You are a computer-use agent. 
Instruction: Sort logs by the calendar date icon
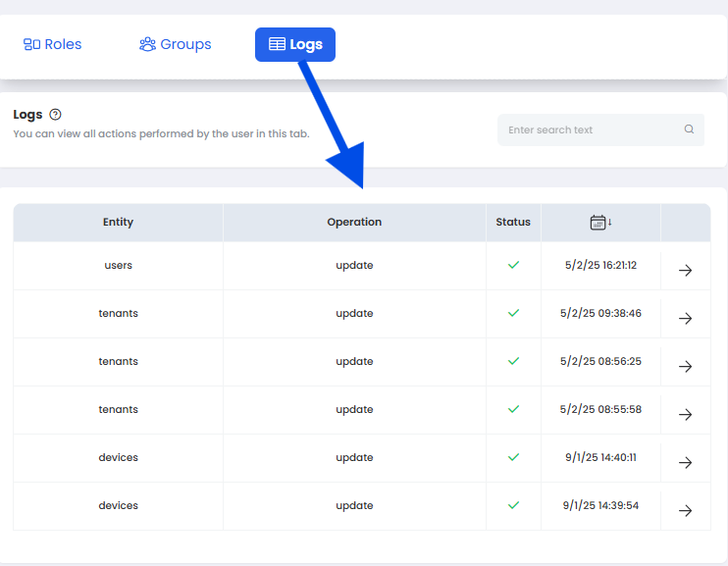599,223
